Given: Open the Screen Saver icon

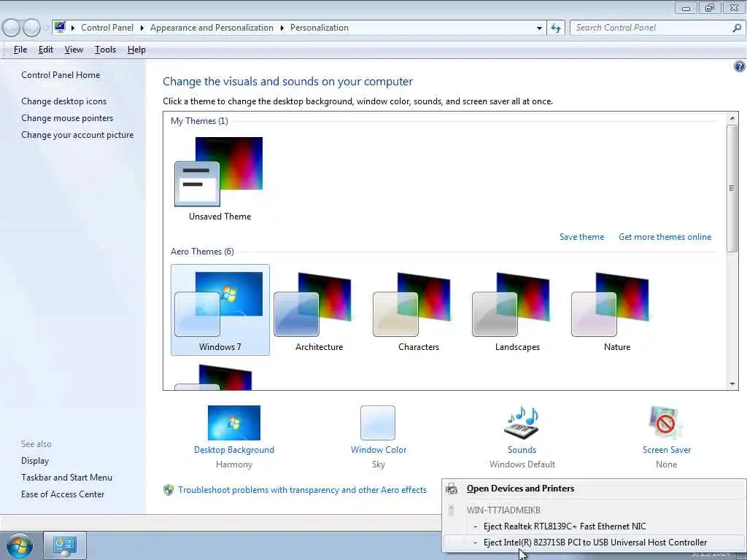Looking at the screenshot, I should coord(665,422).
